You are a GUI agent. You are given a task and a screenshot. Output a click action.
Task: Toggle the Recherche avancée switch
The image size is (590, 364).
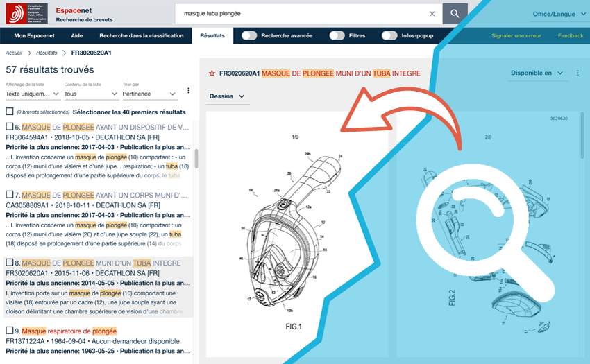pos(249,35)
